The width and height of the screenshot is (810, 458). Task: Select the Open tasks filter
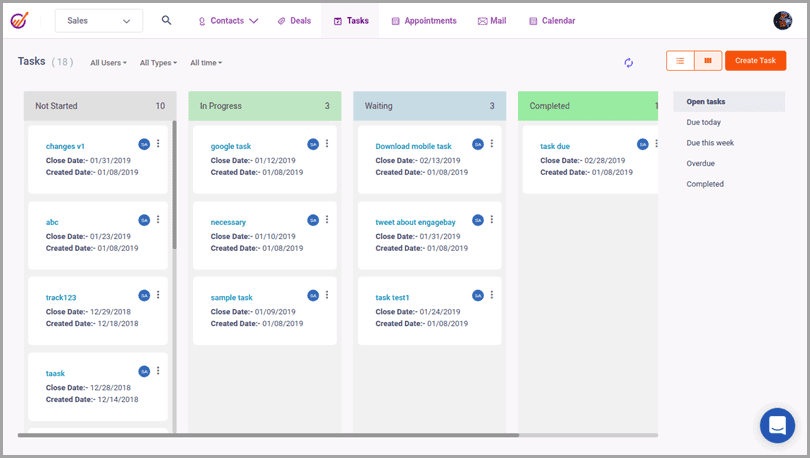click(729, 102)
